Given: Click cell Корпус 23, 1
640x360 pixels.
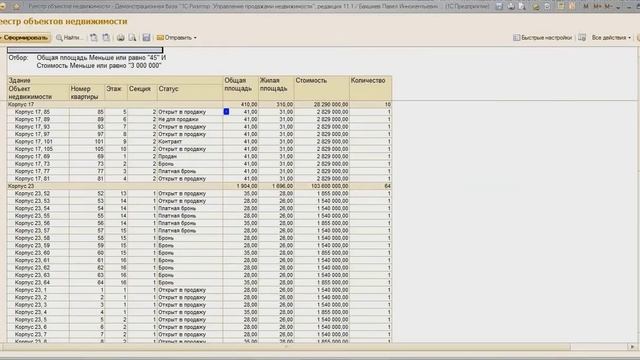Looking at the screenshot, I should (38, 290).
